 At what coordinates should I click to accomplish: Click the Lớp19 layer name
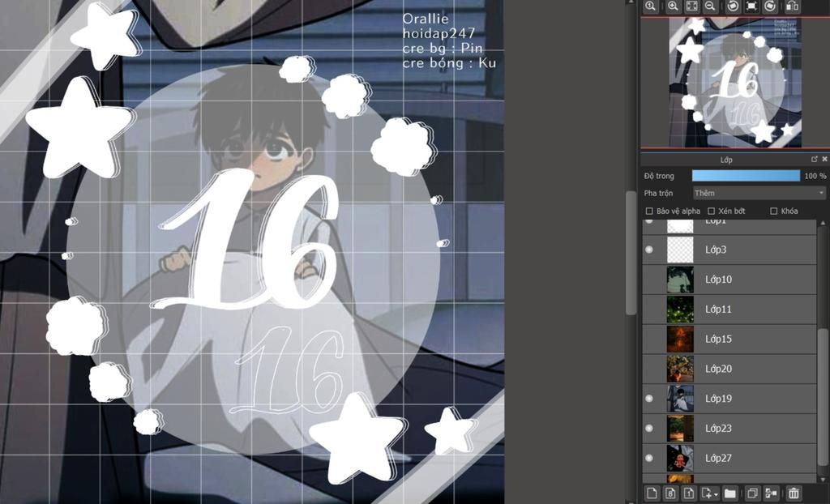click(718, 399)
